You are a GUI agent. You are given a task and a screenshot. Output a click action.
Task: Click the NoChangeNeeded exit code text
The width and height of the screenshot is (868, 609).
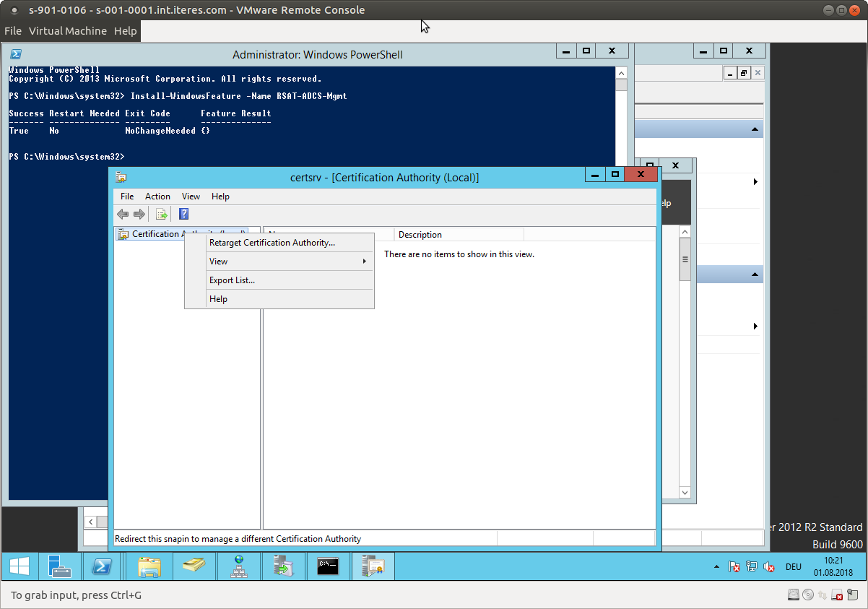(160, 131)
